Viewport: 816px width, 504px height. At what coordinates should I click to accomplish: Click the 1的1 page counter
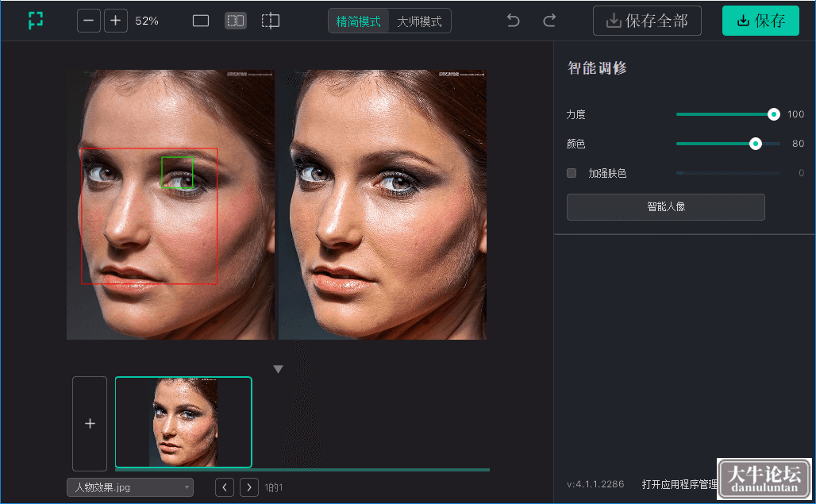(273, 488)
